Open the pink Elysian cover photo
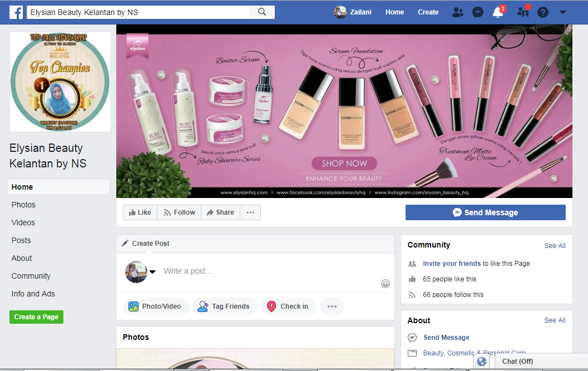Screen dimensions: 588x371 coord(344,111)
